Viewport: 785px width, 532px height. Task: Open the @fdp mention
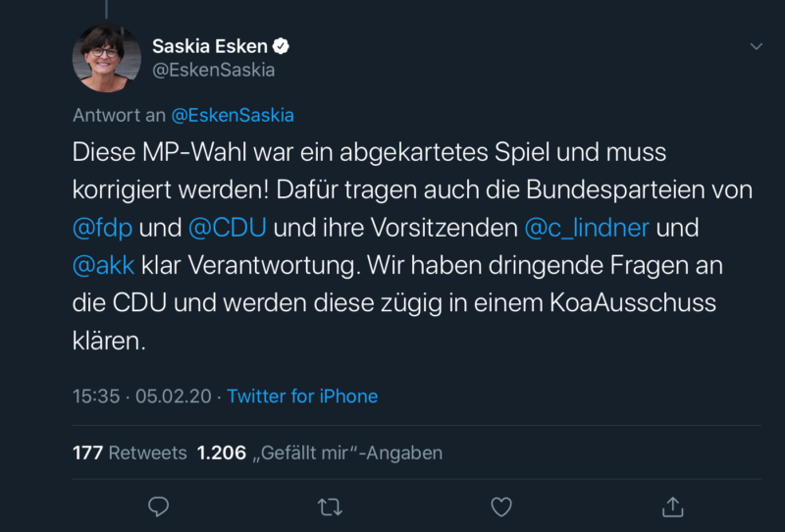tap(103, 229)
